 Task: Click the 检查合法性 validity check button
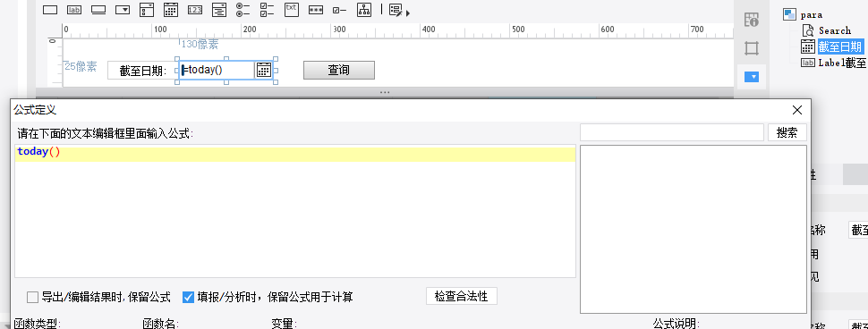pyautogui.click(x=462, y=297)
